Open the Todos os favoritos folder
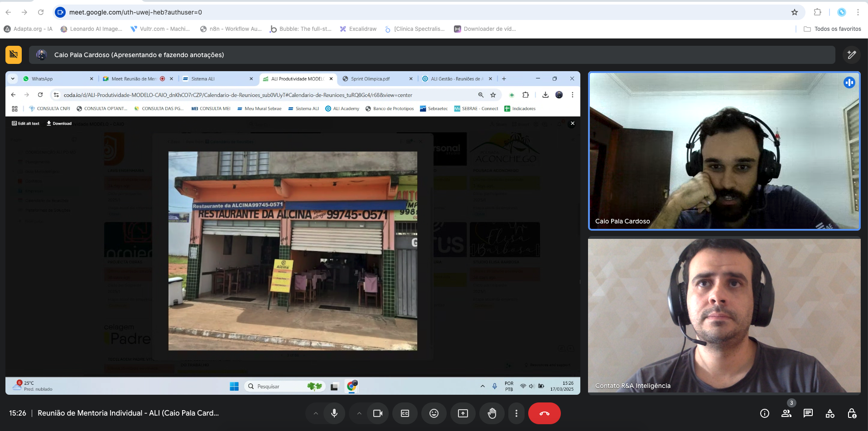This screenshot has height=431, width=868. click(x=832, y=29)
